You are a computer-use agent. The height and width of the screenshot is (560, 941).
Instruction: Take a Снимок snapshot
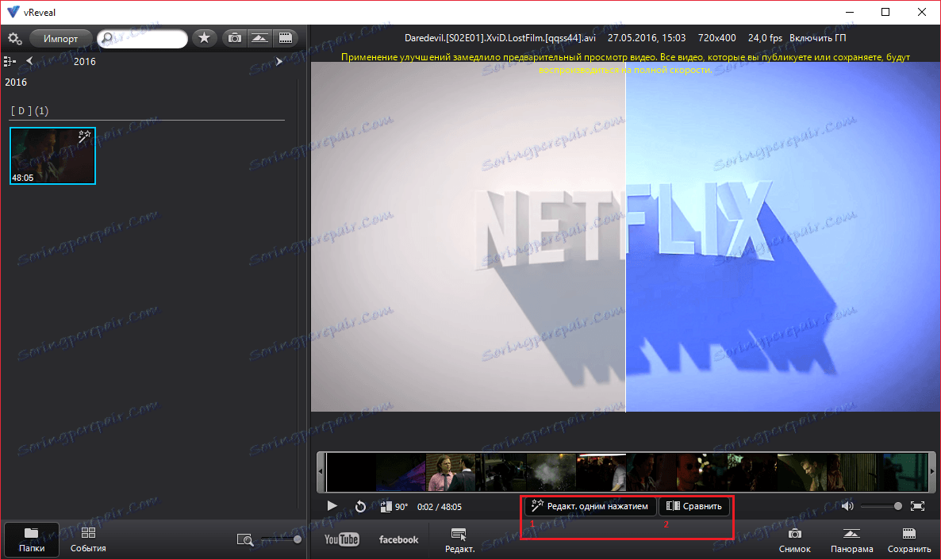tap(794, 540)
